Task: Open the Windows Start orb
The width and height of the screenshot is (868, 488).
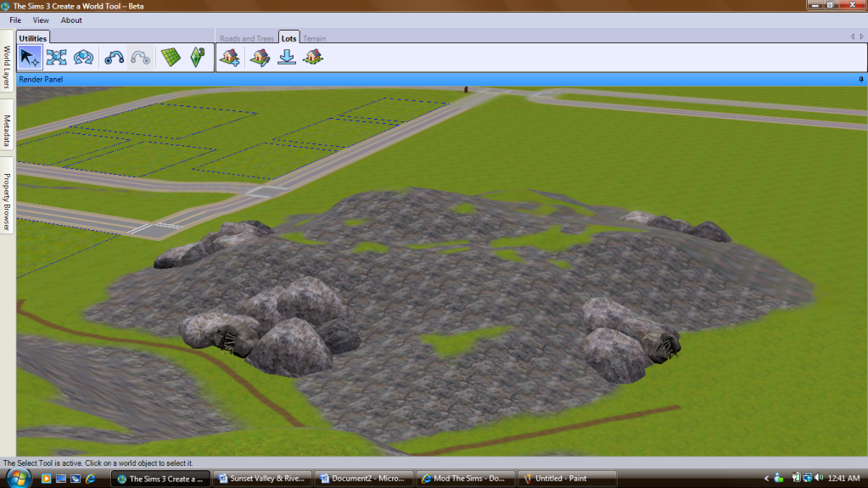Action: [x=17, y=478]
